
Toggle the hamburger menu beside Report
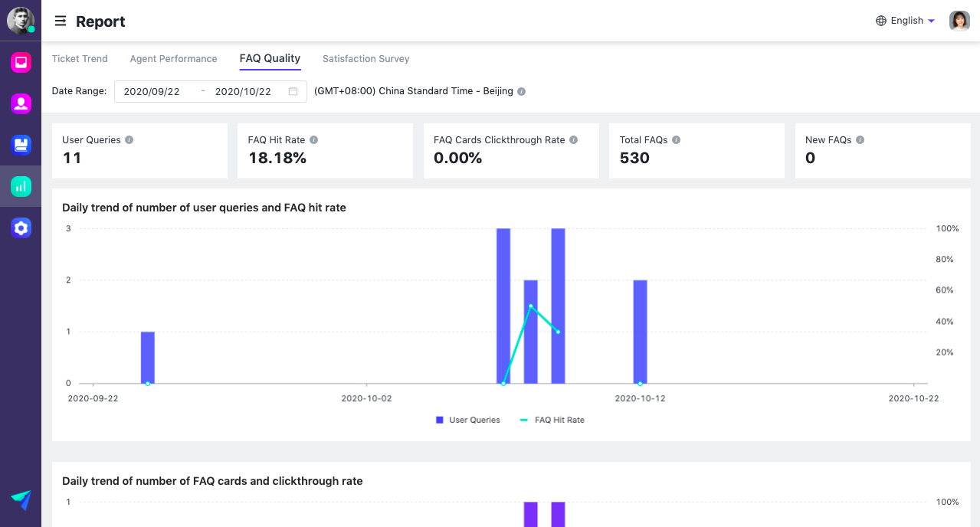tap(60, 21)
